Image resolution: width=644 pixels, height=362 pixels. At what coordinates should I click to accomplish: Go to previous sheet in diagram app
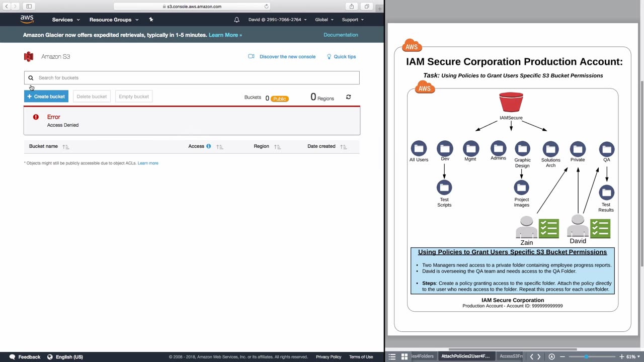pyautogui.click(x=531, y=356)
